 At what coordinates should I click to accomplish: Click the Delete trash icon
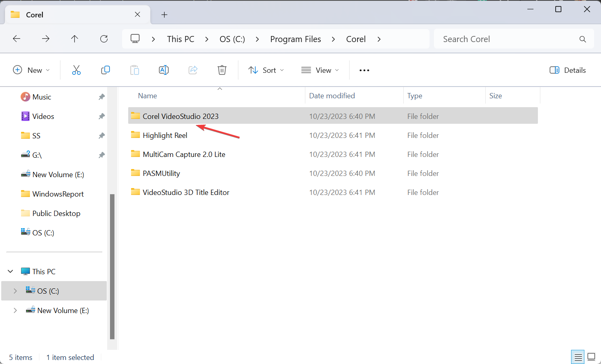pos(222,70)
